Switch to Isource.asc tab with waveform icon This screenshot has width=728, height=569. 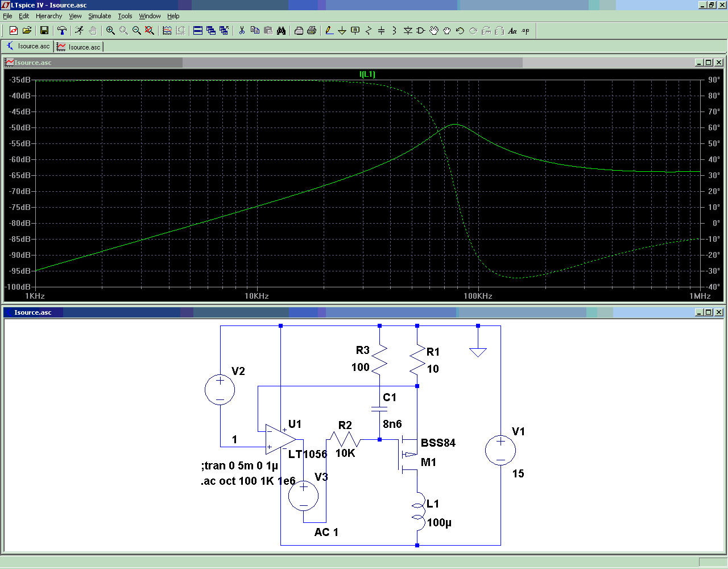[78, 47]
